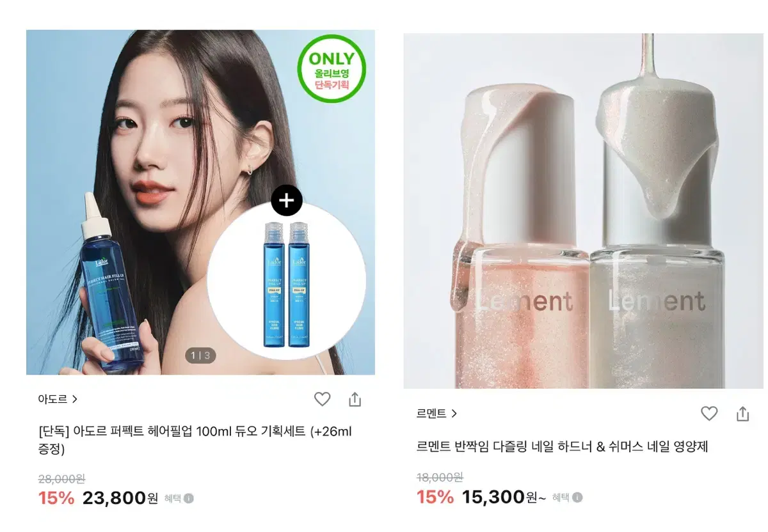The width and height of the screenshot is (768, 532).
Task: Tap the share icon for the 르멘트 product
Action: coord(742,414)
